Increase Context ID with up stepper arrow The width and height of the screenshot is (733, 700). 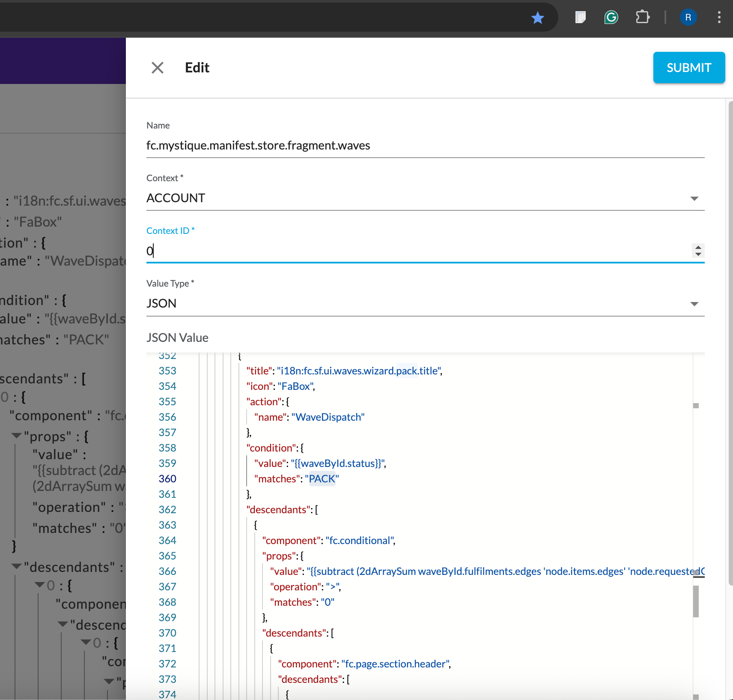tap(698, 247)
